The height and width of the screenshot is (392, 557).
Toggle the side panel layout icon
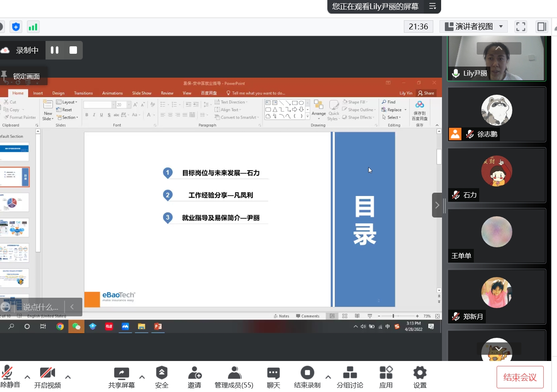coord(542,27)
